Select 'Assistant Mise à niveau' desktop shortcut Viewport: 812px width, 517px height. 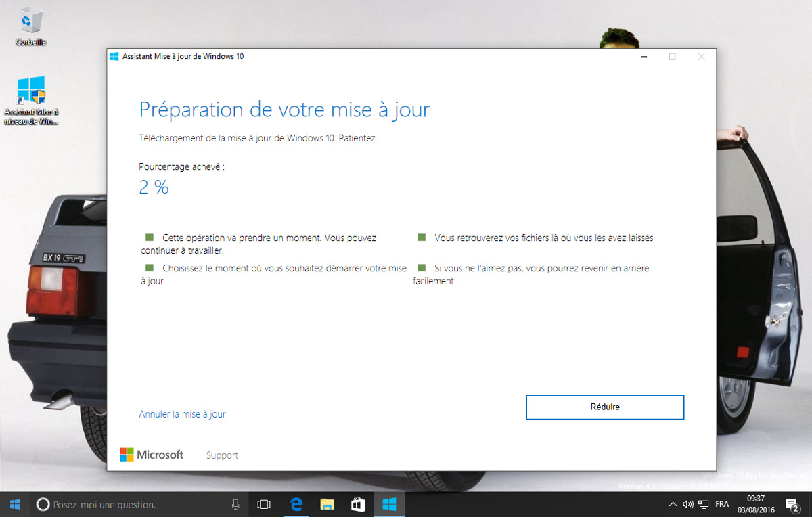point(31,102)
